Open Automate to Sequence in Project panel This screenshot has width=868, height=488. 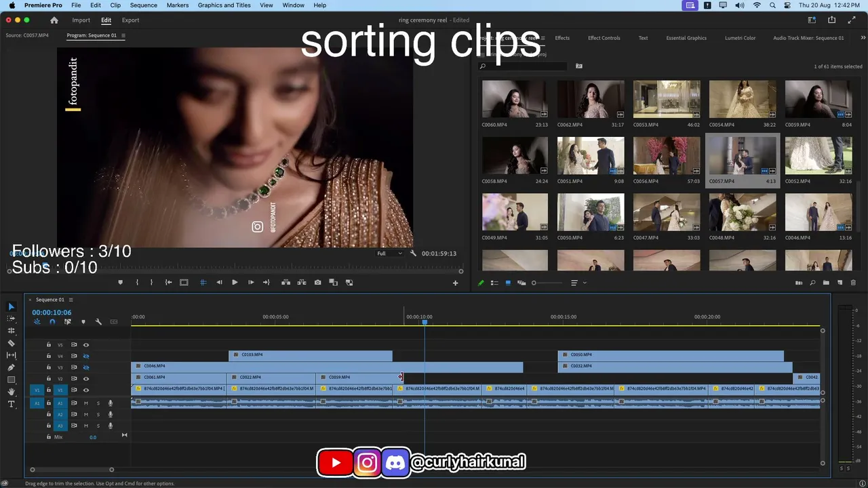tap(799, 283)
